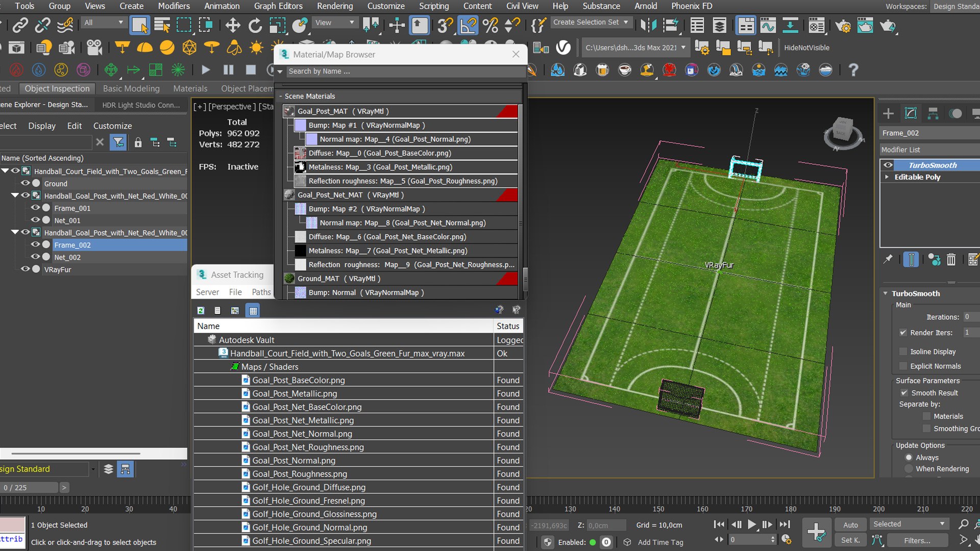The width and height of the screenshot is (980, 551).
Task: Toggle the Smooth Result checkbox
Action: coord(904,393)
